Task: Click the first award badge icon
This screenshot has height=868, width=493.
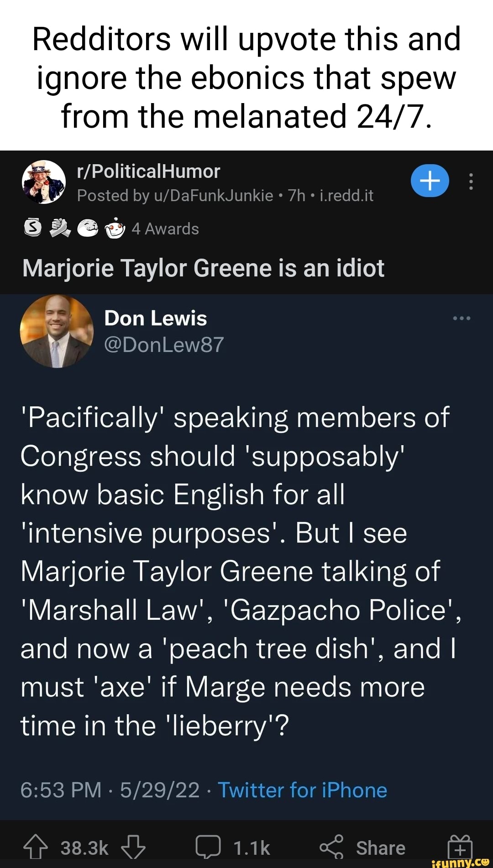Action: click(32, 228)
